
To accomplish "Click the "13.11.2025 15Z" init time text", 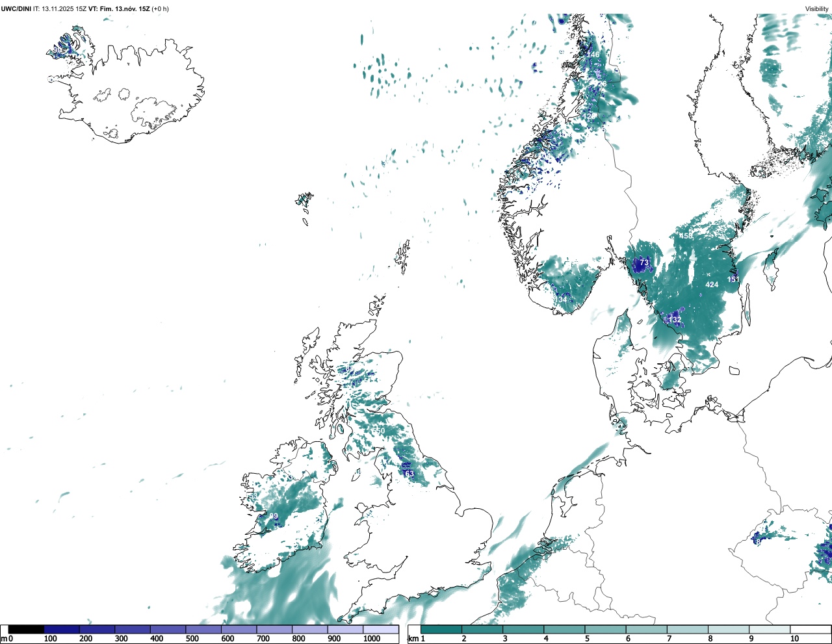I will [64, 8].
